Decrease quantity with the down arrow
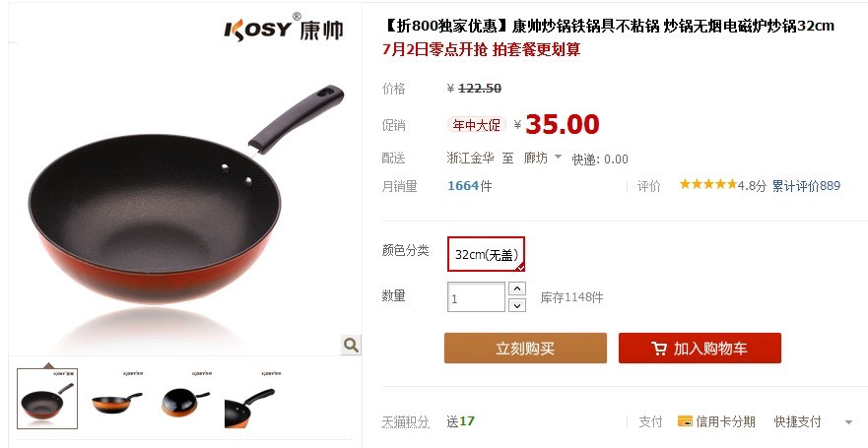Viewport: 868px width, 448px height. (517, 305)
